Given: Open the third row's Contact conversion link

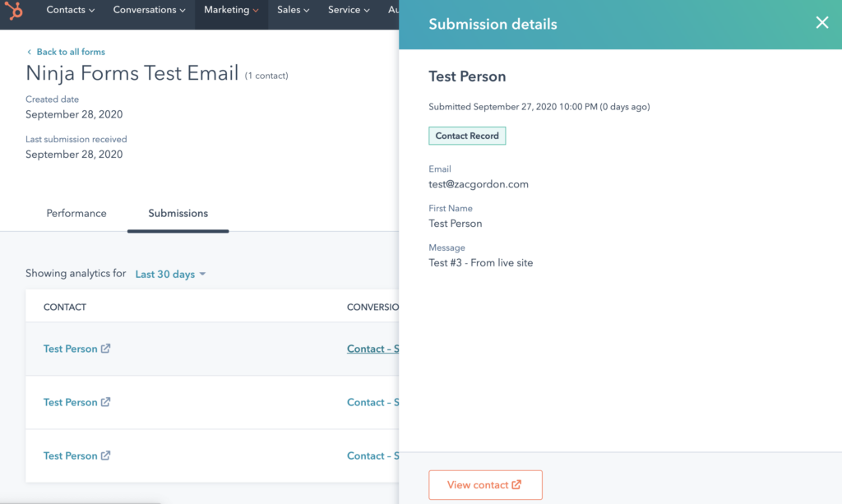Looking at the screenshot, I should tap(372, 455).
